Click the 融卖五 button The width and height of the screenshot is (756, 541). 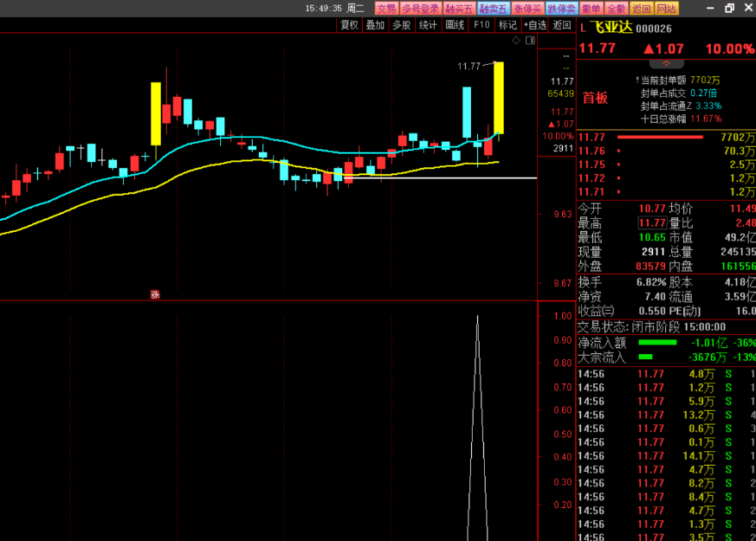point(494,9)
